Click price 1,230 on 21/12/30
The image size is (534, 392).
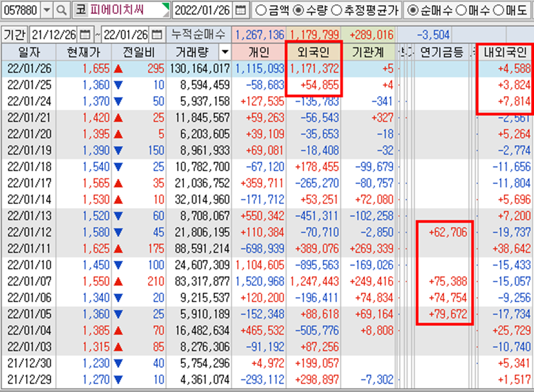click(x=96, y=363)
